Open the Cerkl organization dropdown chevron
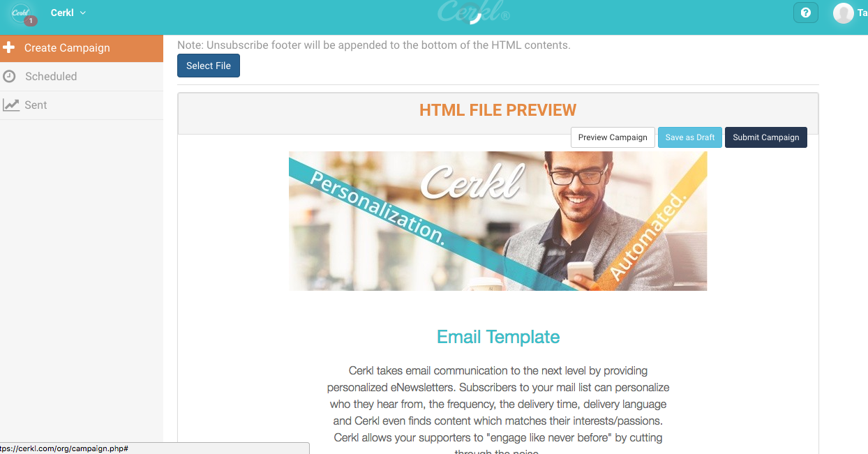868x454 pixels. click(83, 13)
